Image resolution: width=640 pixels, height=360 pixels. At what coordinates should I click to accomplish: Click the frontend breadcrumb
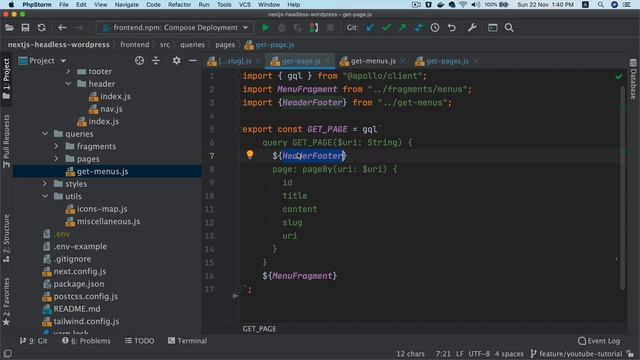pos(135,45)
